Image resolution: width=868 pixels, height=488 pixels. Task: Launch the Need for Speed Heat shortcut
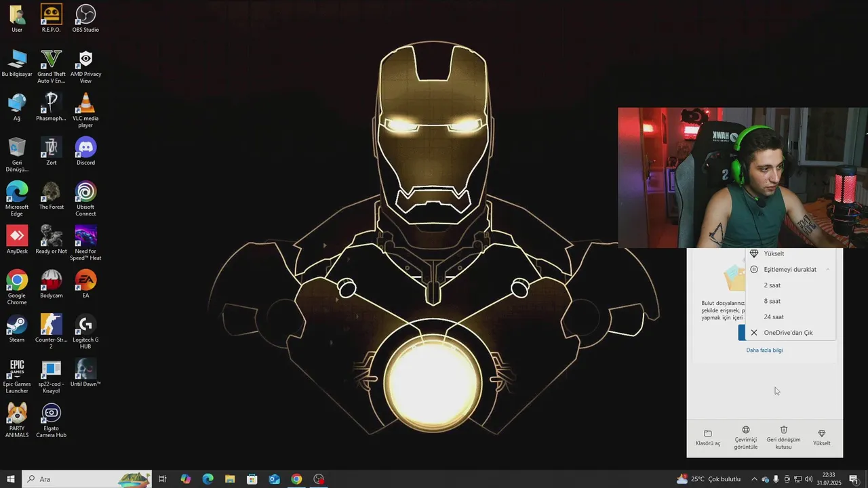coord(85,243)
